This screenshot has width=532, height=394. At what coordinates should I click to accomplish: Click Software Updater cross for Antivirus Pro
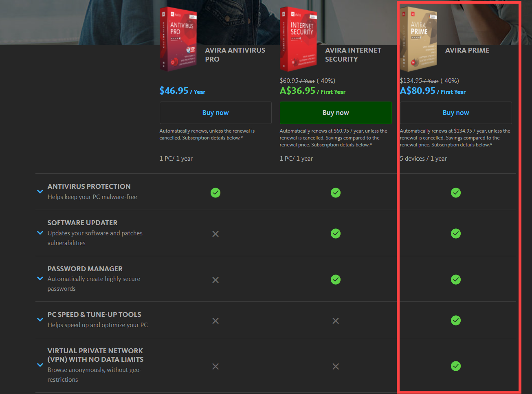tap(215, 234)
